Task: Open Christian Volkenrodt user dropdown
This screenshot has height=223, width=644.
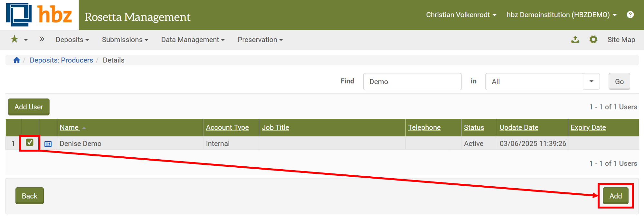Action: tap(461, 15)
